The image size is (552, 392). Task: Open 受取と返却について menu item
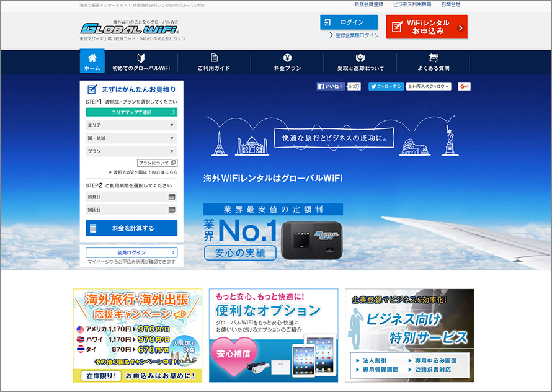[360, 62]
